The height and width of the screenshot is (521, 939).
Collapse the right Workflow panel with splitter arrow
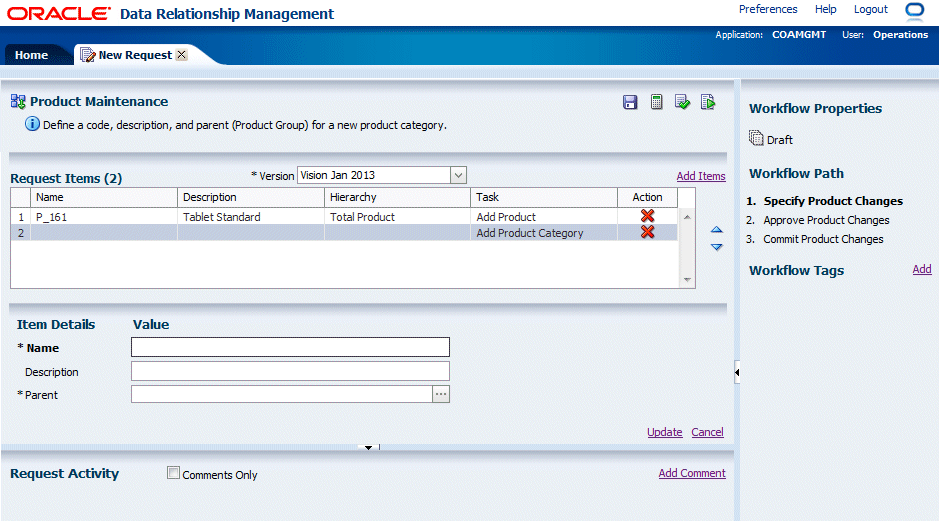[x=737, y=372]
